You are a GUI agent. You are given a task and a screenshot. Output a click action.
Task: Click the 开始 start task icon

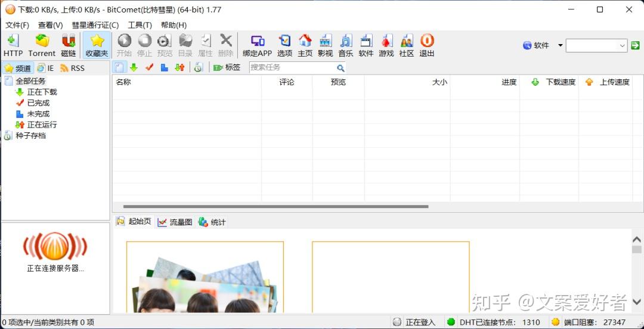click(x=124, y=45)
